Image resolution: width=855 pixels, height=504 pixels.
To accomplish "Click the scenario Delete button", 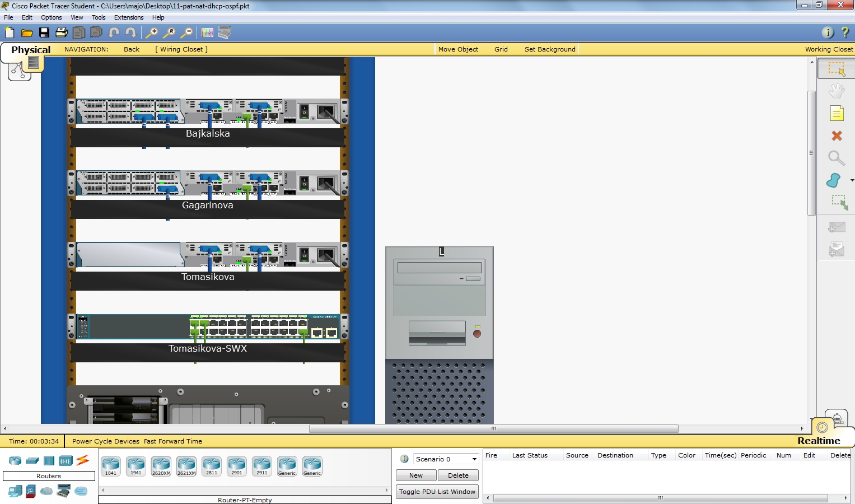I will (x=458, y=475).
